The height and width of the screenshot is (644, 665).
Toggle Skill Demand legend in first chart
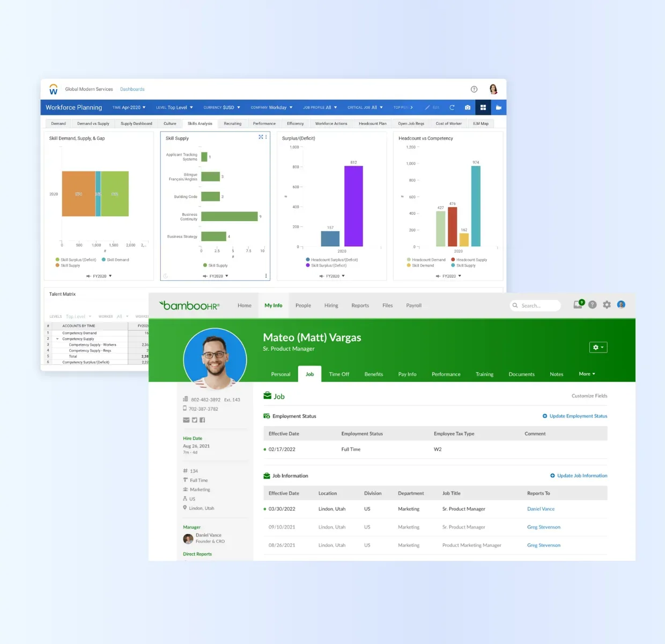tap(115, 260)
